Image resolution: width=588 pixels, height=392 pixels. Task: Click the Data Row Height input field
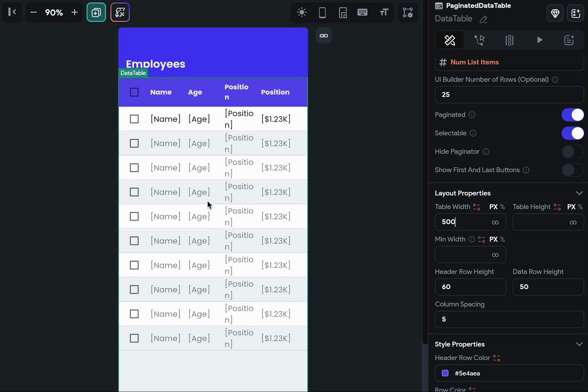548,287
